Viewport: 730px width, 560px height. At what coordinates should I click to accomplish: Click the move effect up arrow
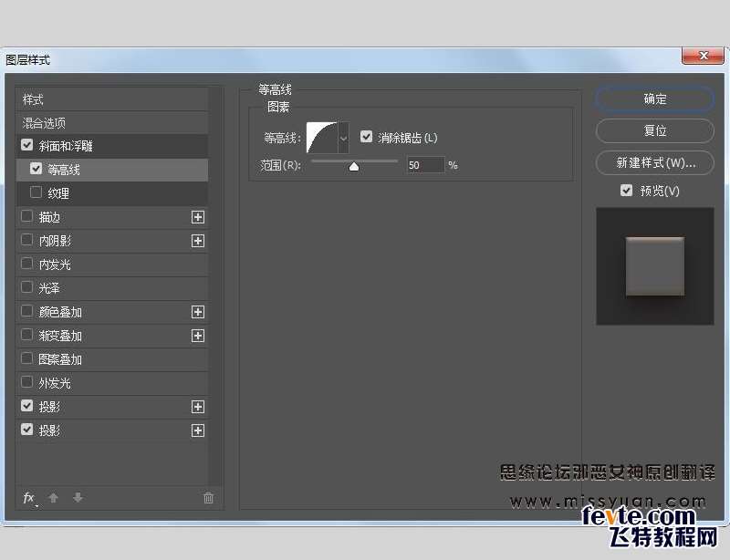(54, 498)
